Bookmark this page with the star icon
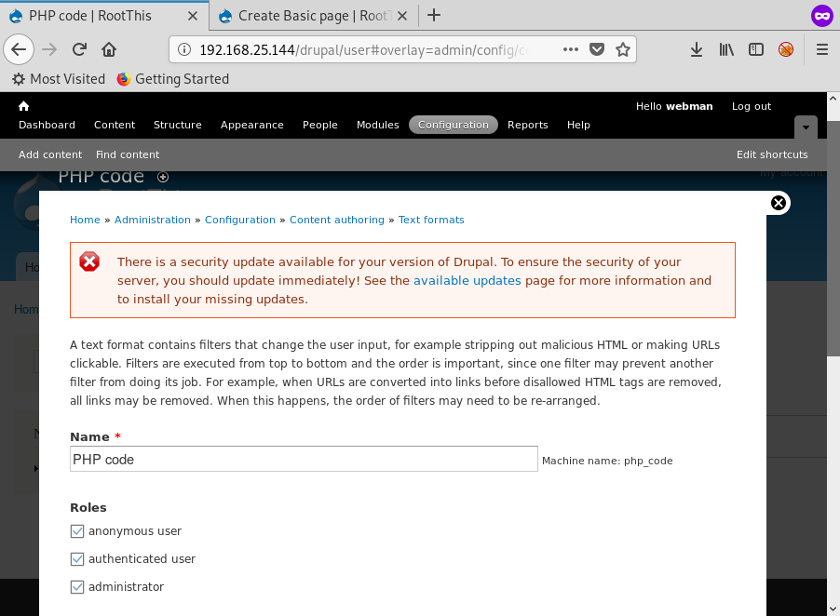Viewport: 840px width, 616px height. [x=622, y=50]
